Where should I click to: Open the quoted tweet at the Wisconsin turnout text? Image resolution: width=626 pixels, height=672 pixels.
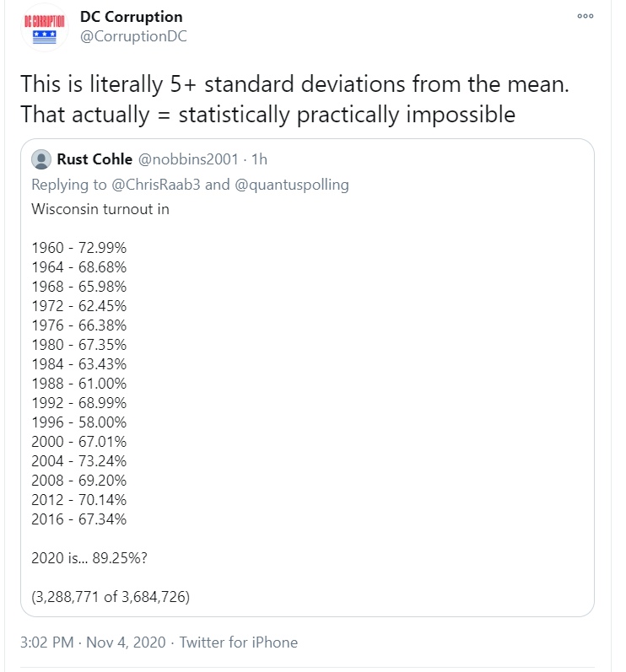tap(100, 209)
